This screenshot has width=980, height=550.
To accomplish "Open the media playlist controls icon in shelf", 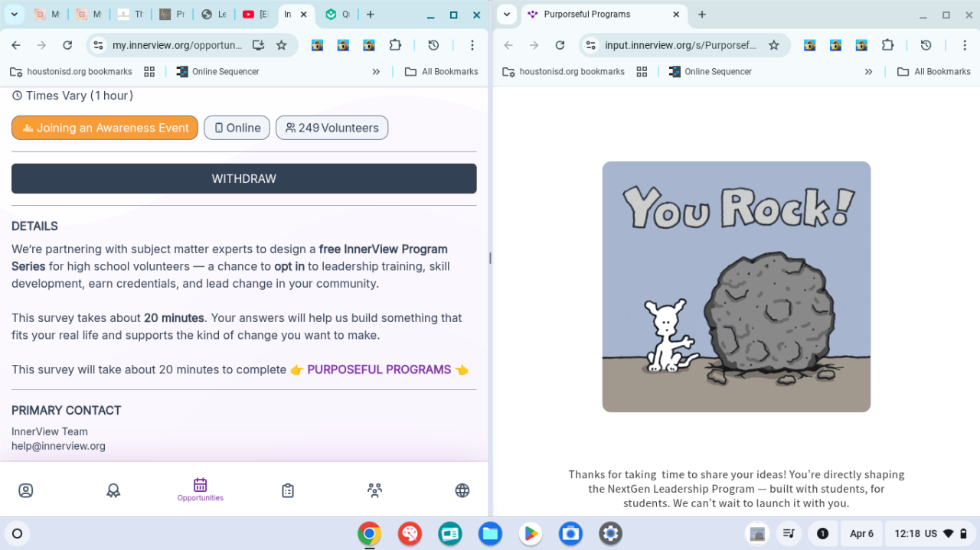I will [788, 533].
